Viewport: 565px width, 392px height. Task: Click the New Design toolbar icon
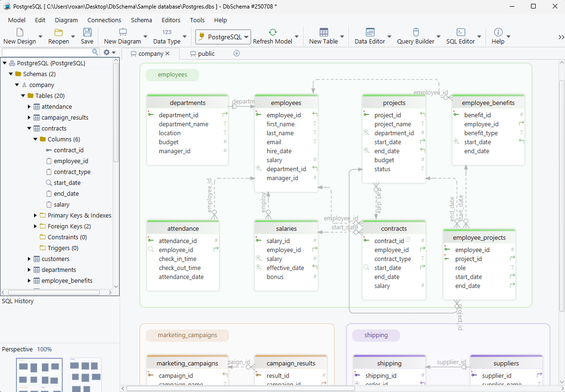click(20, 33)
